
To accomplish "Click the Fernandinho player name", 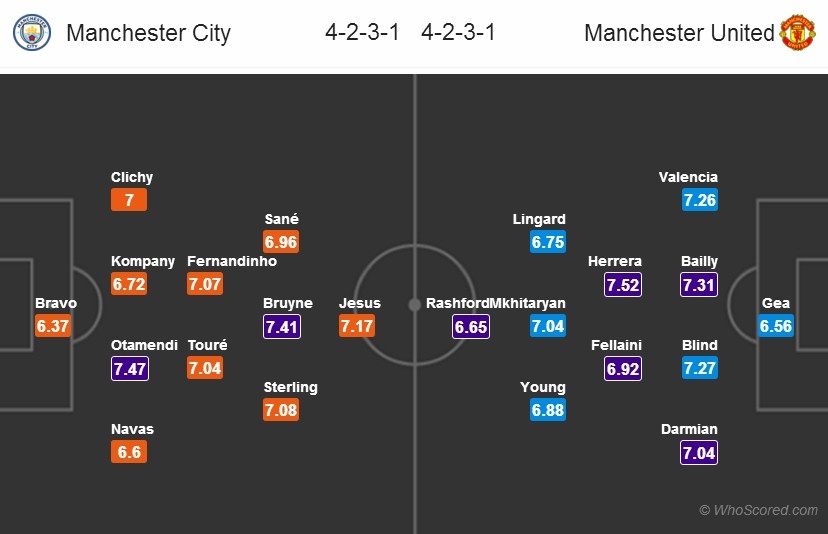I will [232, 261].
